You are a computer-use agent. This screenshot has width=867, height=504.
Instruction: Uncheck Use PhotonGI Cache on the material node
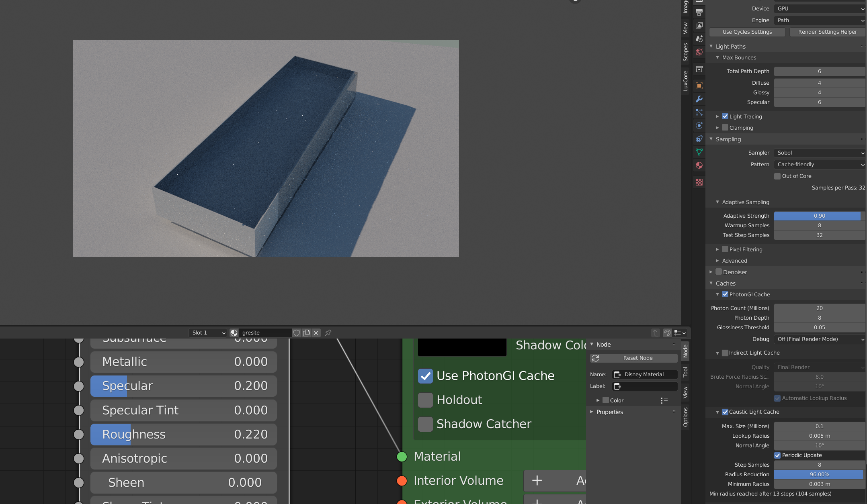tap(425, 376)
